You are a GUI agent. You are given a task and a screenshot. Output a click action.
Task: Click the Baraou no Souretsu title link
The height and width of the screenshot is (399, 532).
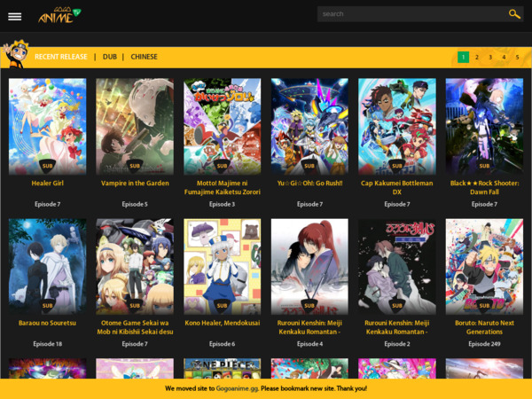coord(48,323)
